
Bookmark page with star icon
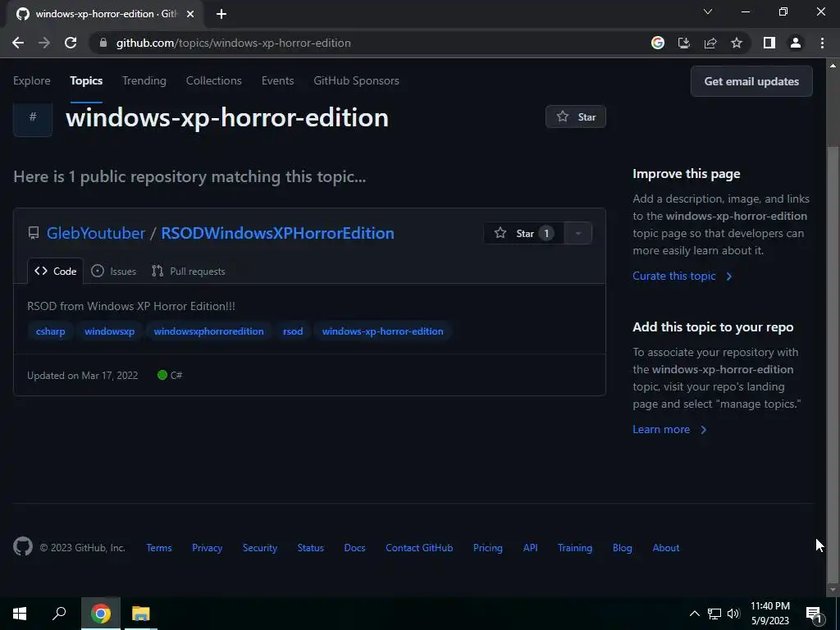tap(737, 43)
